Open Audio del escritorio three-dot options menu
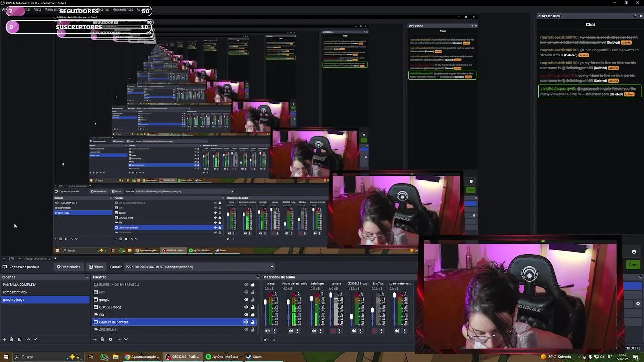 click(298, 331)
